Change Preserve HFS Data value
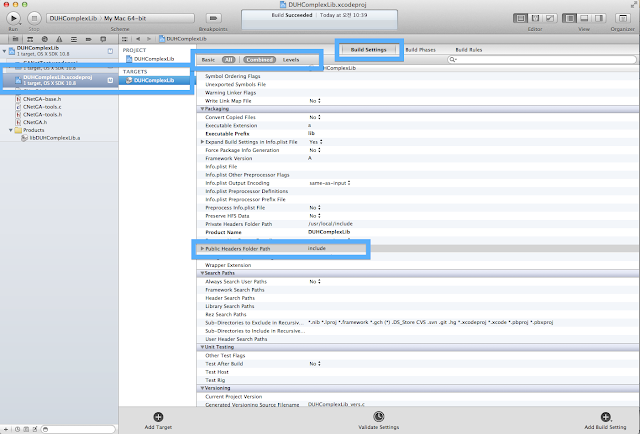 coord(315,216)
